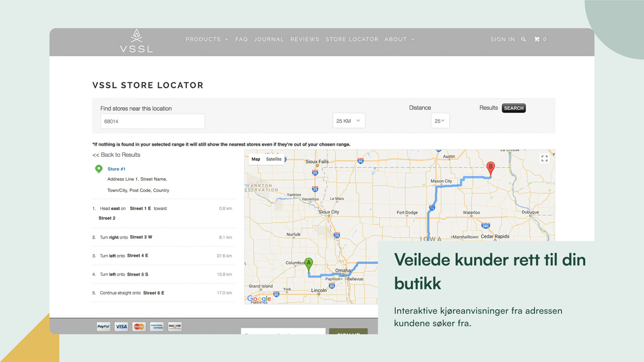Click the PayPal payment icon
644x362 pixels.
click(x=103, y=327)
